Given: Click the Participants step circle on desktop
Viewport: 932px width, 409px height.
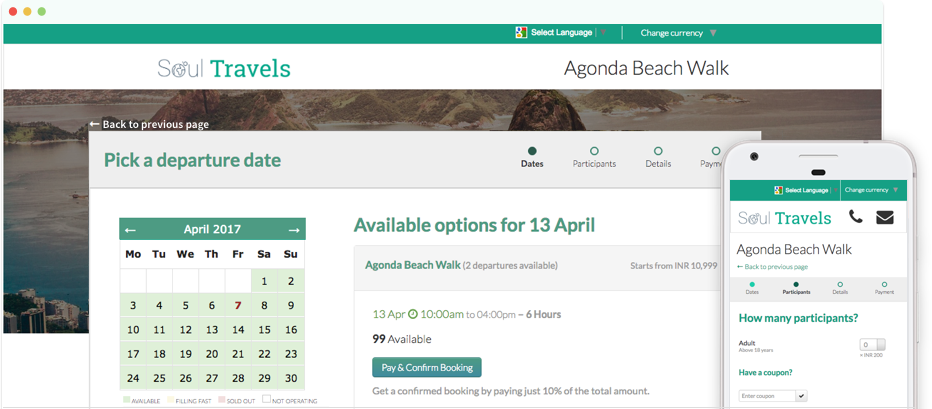Looking at the screenshot, I should [x=594, y=151].
